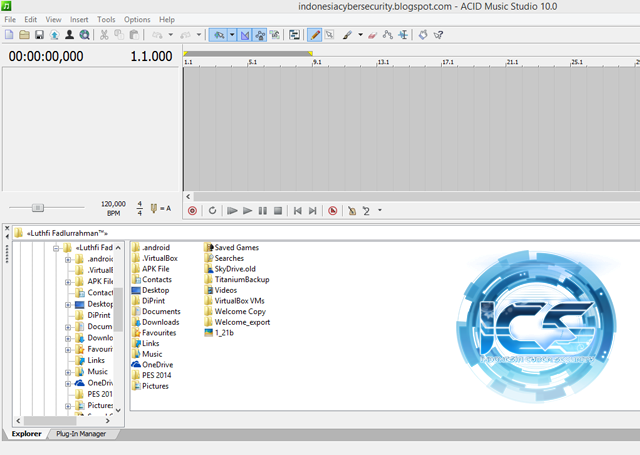Click Go to End transport button

coord(313,211)
